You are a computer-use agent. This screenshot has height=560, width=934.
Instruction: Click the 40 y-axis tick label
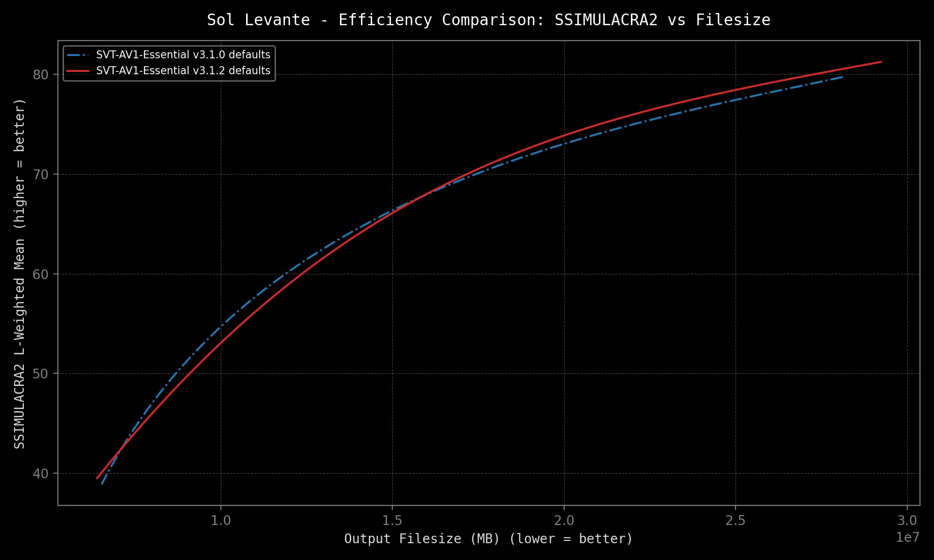coord(41,474)
